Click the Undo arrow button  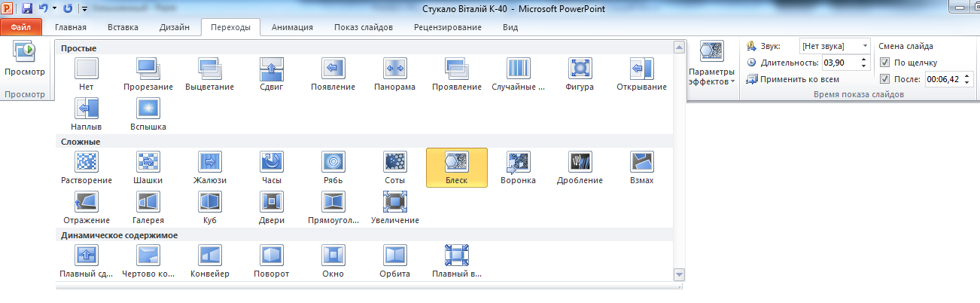point(44,9)
